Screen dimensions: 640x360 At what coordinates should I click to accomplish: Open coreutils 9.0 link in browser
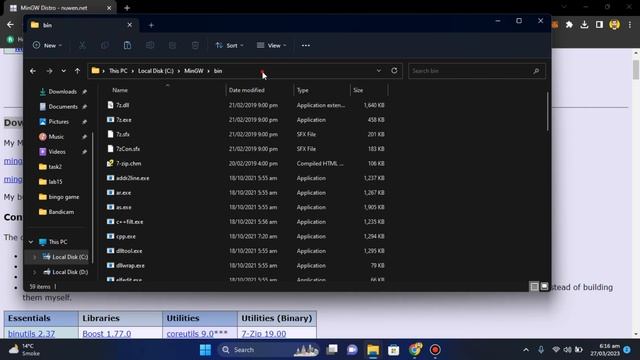click(190, 333)
